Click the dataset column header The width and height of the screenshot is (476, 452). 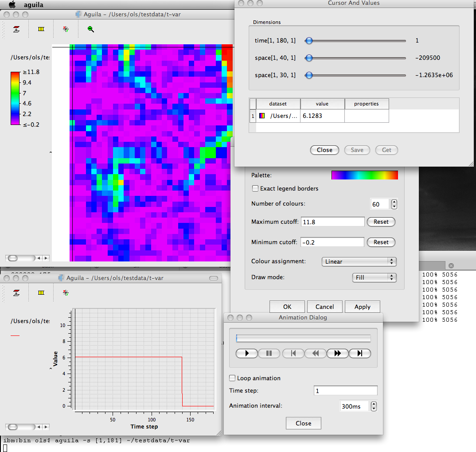278,104
